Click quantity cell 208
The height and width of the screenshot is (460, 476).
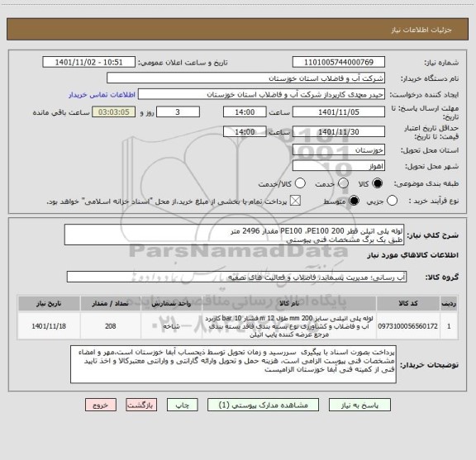pyautogui.click(x=111, y=326)
